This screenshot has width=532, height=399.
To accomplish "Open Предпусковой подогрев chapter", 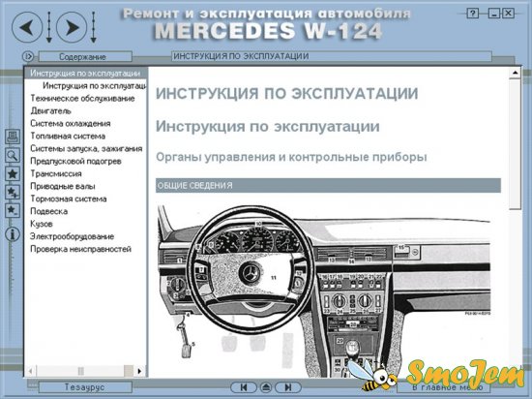I will (x=75, y=162).
